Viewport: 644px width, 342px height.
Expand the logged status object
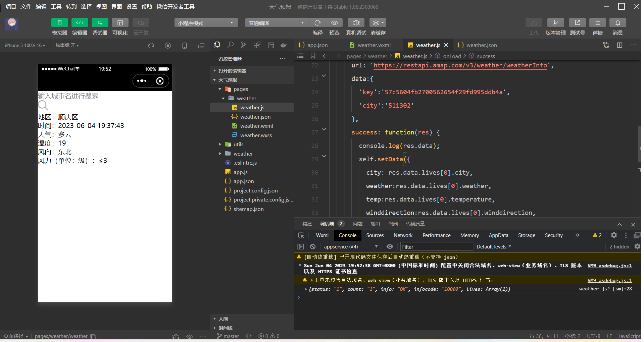tap(306, 289)
